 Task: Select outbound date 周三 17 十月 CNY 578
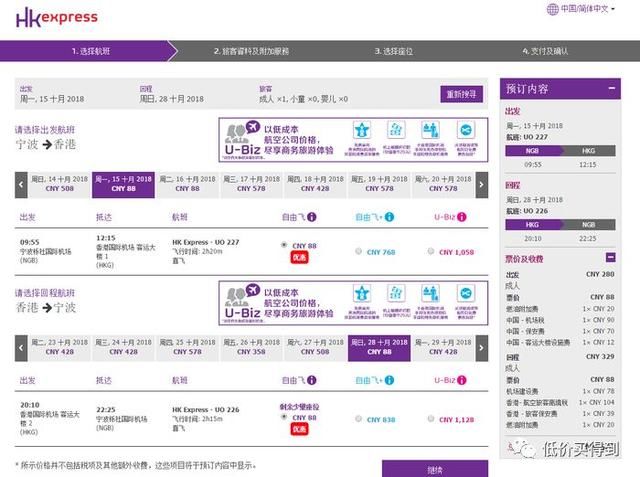[251, 184]
